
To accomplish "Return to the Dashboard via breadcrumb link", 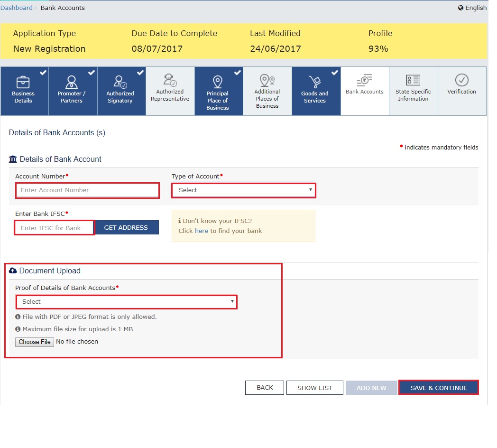I will pyautogui.click(x=16, y=8).
